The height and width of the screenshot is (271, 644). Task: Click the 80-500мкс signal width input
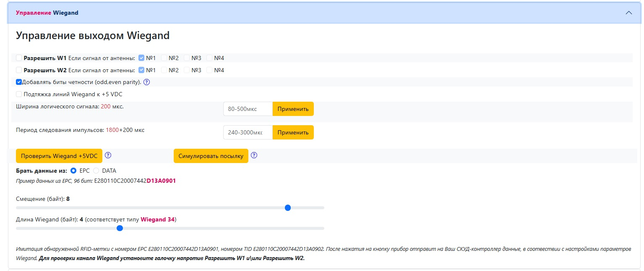pos(248,109)
